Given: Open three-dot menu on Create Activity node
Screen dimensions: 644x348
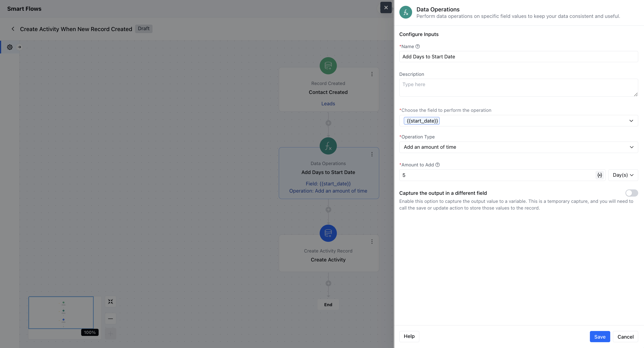Looking at the screenshot, I should click(372, 242).
